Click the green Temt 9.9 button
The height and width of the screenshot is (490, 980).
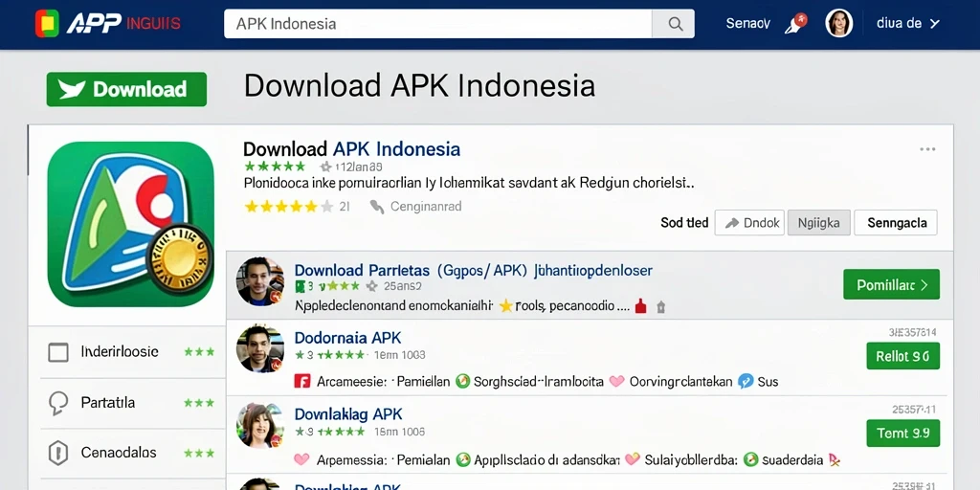[903, 433]
